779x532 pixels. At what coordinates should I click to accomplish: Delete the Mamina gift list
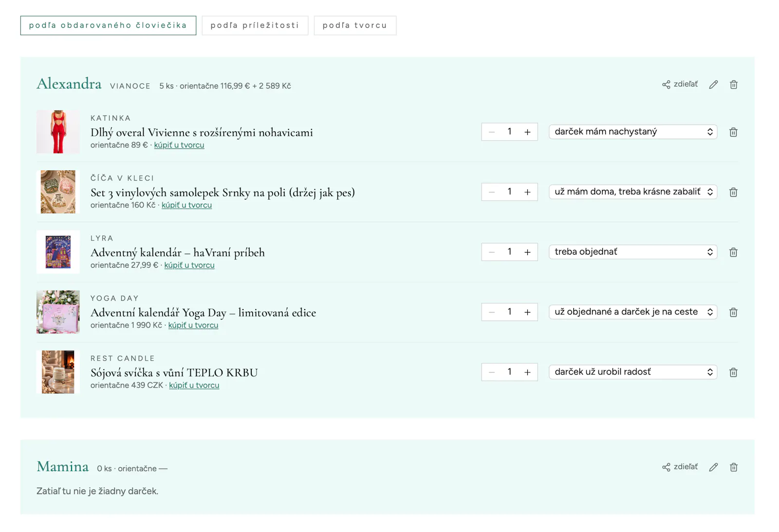(734, 467)
